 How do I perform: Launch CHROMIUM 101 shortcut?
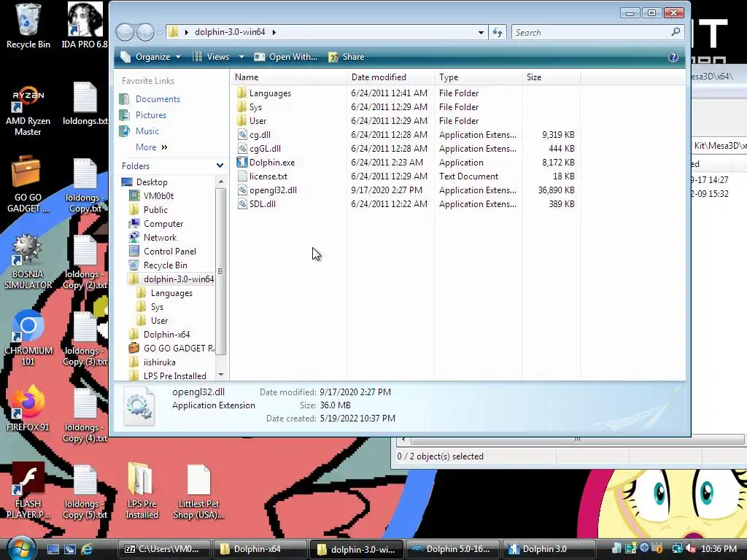click(28, 338)
